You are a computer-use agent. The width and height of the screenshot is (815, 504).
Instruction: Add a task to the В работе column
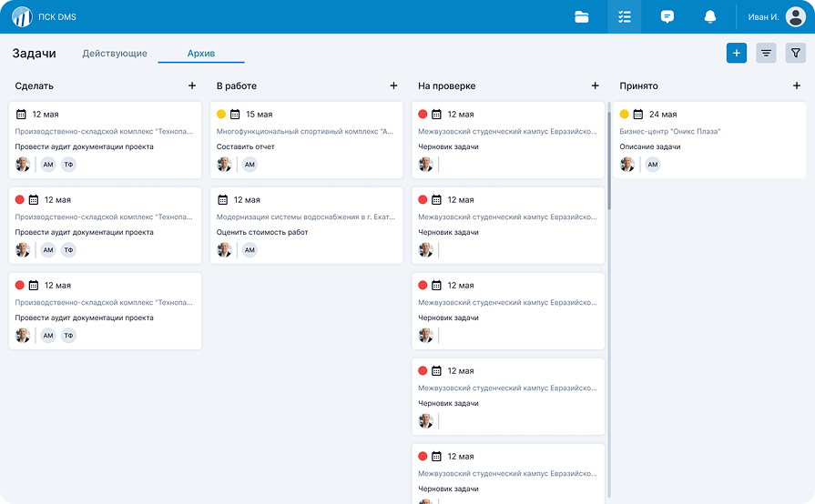(x=393, y=86)
